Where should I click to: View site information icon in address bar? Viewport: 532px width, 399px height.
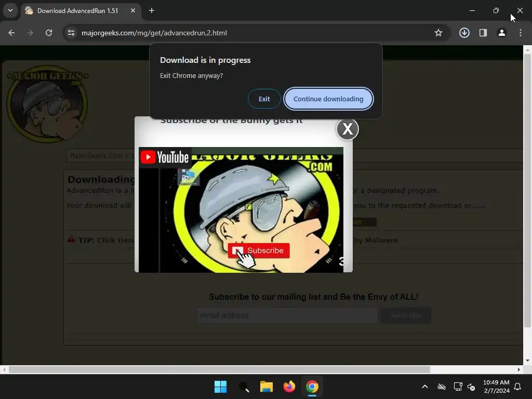tap(71, 33)
